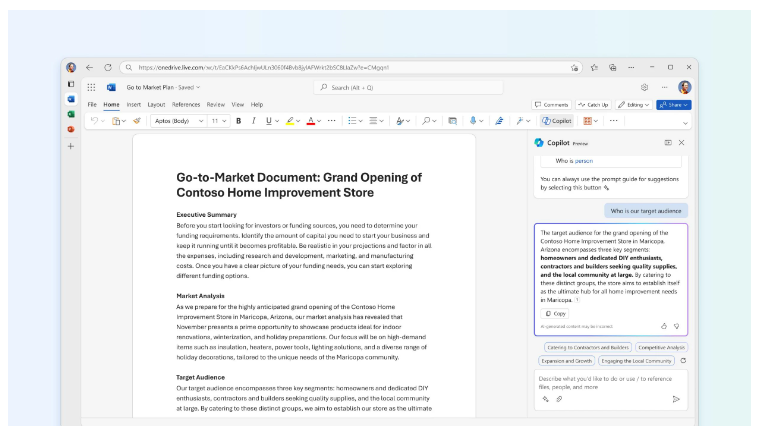Open the toolbar overflow ellipsis after add-ins
The width and height of the screenshot is (761, 439).
click(613, 121)
